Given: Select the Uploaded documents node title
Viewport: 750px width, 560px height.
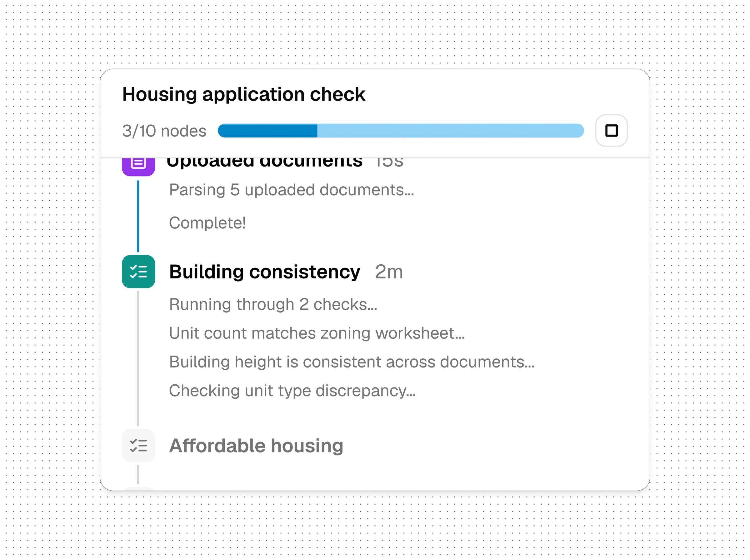Looking at the screenshot, I should pos(264,163).
